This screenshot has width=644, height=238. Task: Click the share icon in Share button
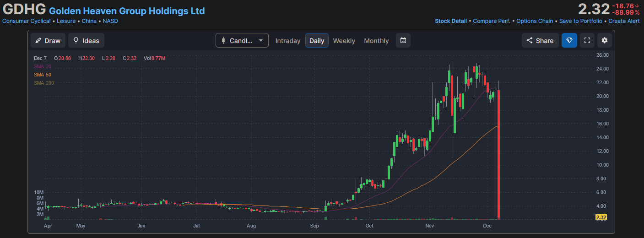[x=530, y=40]
